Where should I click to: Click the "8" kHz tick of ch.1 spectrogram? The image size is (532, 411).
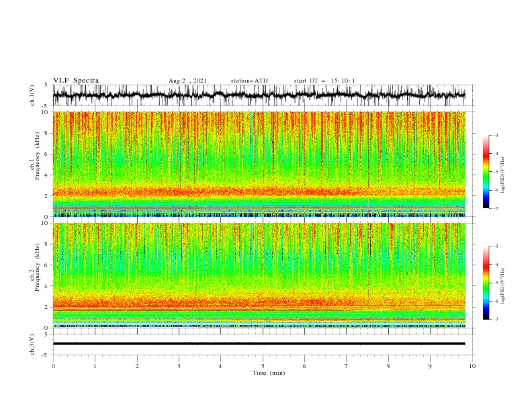coord(47,133)
